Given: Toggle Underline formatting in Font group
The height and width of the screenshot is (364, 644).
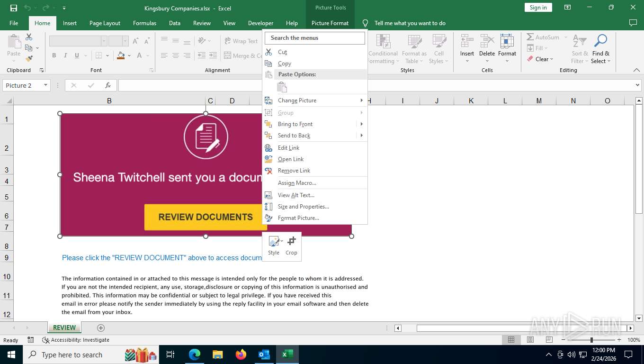Looking at the screenshot, I should point(77,55).
